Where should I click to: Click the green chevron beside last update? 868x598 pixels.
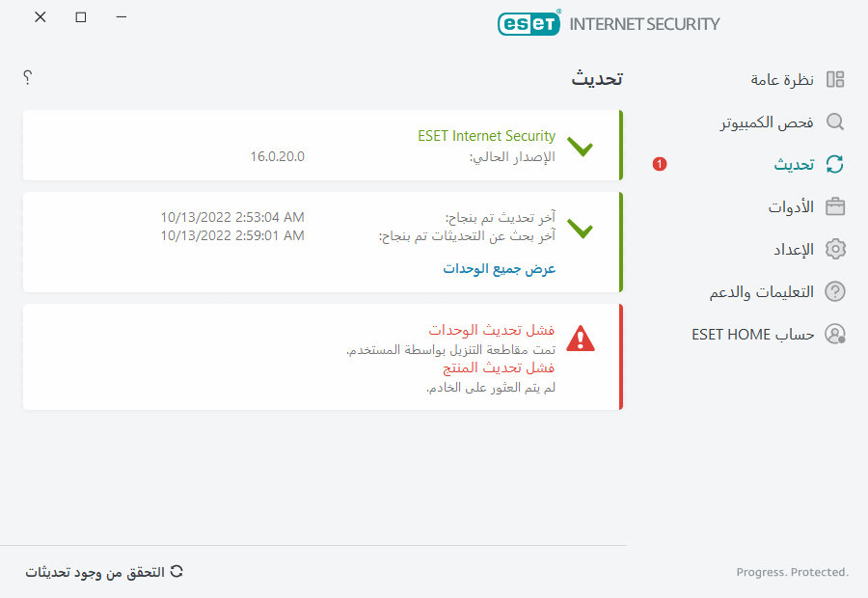tap(581, 229)
